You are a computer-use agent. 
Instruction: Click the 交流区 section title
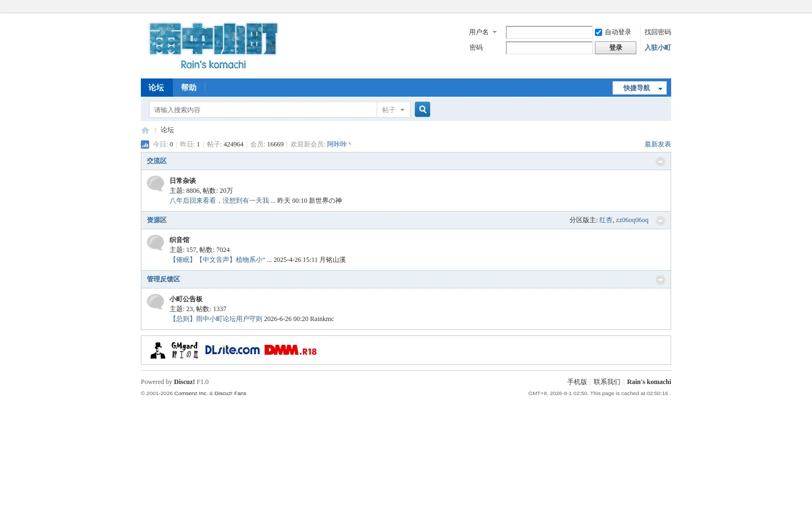click(156, 161)
